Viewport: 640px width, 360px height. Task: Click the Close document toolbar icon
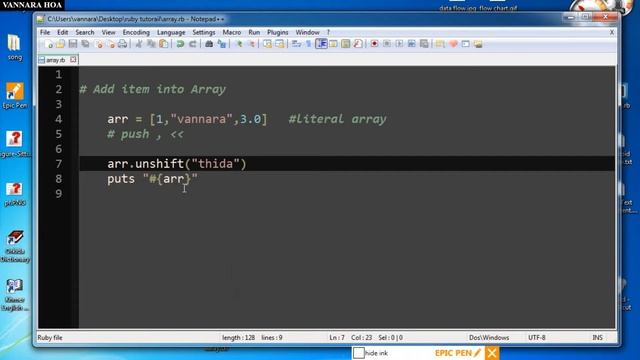(98, 44)
